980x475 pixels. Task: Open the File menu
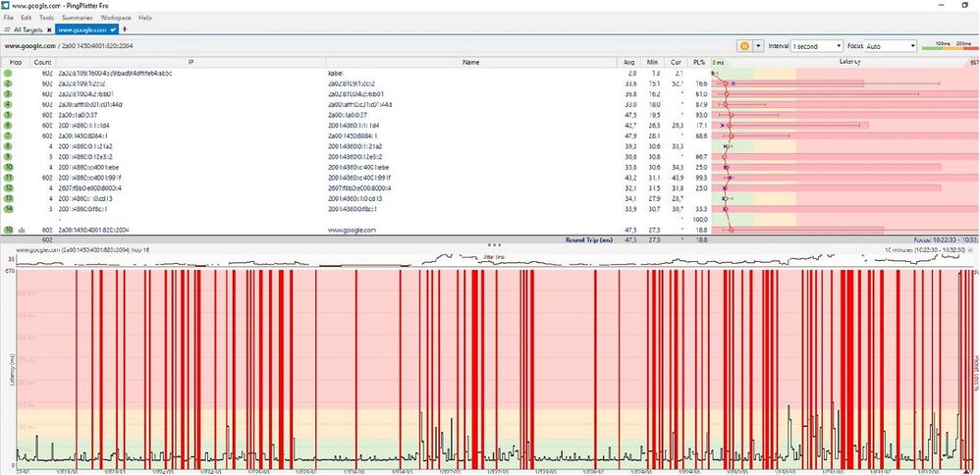pos(8,18)
